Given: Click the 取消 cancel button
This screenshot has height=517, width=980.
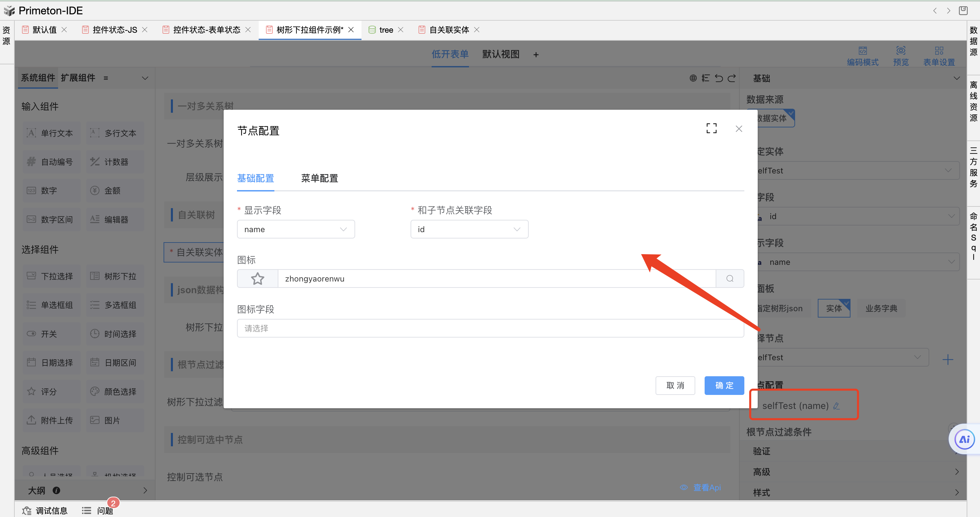Looking at the screenshot, I should (x=675, y=386).
